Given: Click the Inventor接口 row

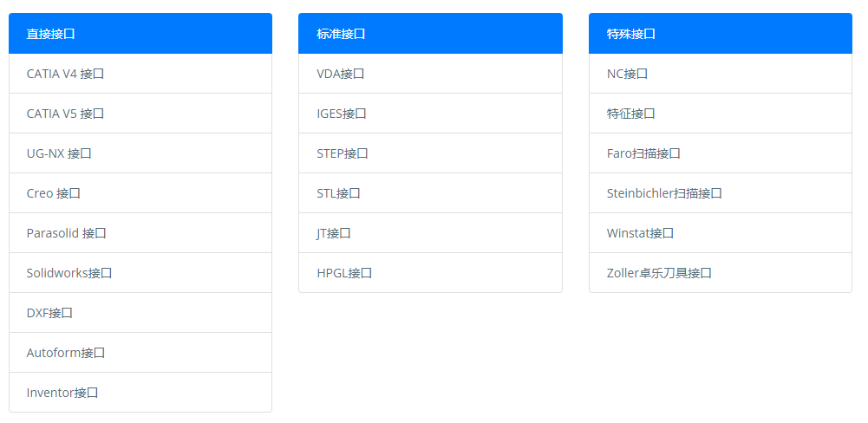Looking at the screenshot, I should pos(140,393).
